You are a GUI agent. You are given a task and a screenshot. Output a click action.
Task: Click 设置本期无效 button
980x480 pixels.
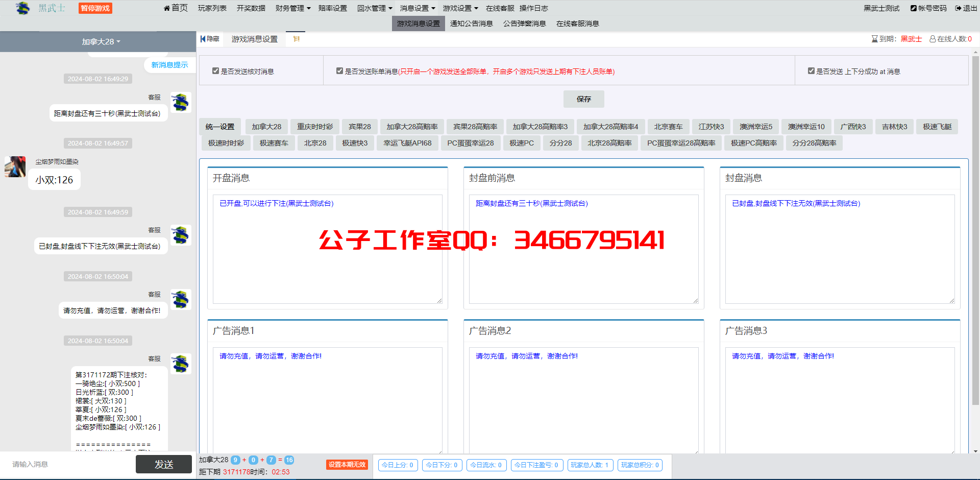click(347, 465)
